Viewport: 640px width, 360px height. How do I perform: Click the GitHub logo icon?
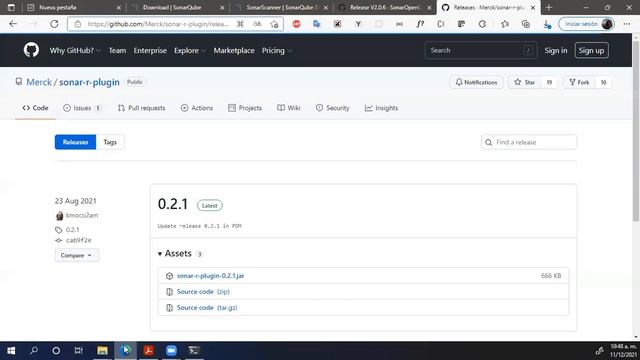[x=31, y=50]
